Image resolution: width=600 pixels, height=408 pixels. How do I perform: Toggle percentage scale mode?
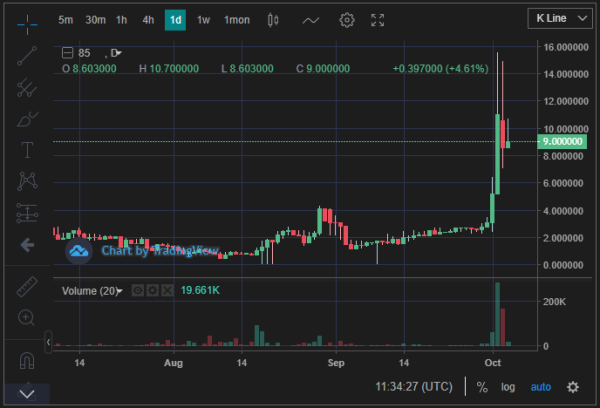pyautogui.click(x=482, y=387)
